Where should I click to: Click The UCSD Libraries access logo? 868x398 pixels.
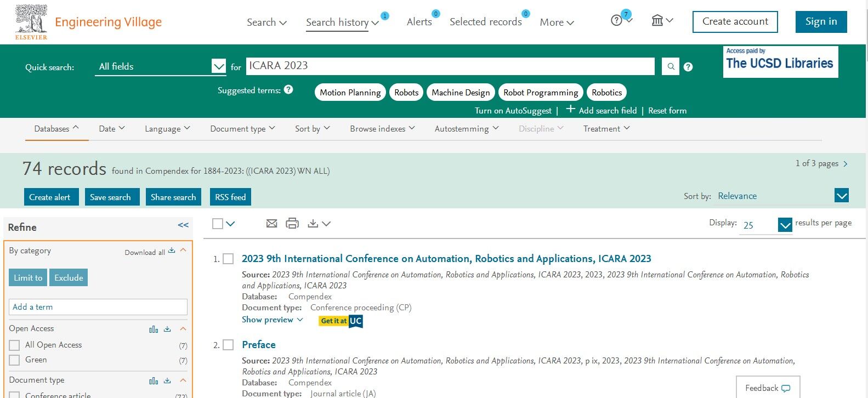[780, 62]
